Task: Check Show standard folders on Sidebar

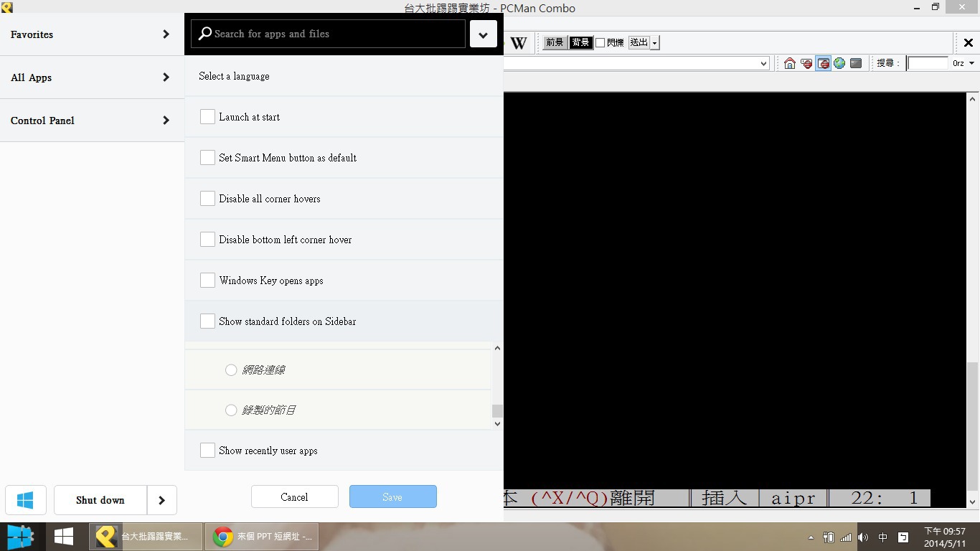Action: [207, 321]
